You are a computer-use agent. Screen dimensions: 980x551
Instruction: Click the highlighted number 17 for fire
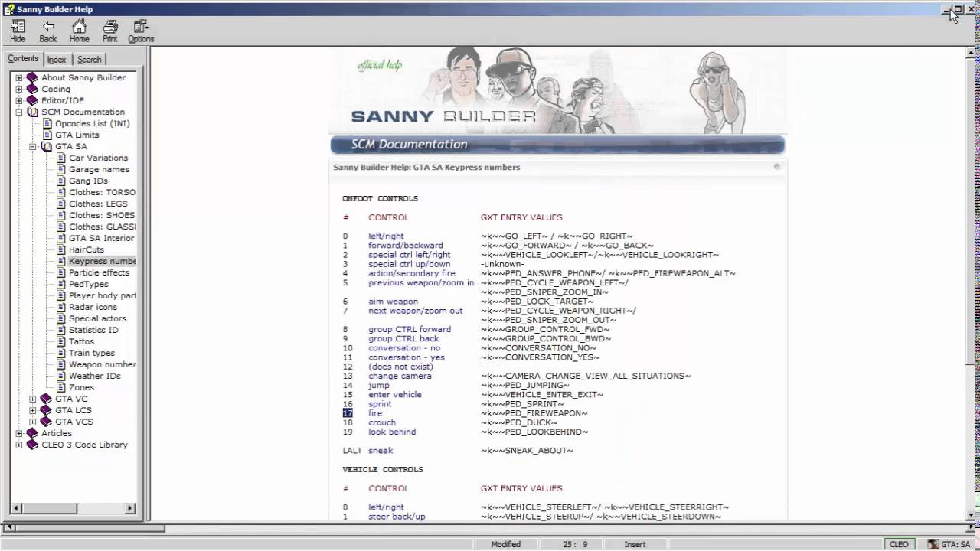tap(348, 413)
